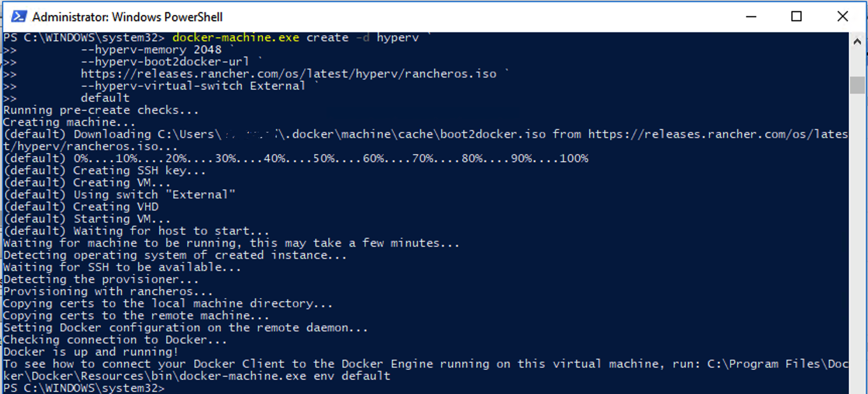This screenshot has width=868, height=394.
Task: Click the scrollbar up arrow
Action: (857, 42)
